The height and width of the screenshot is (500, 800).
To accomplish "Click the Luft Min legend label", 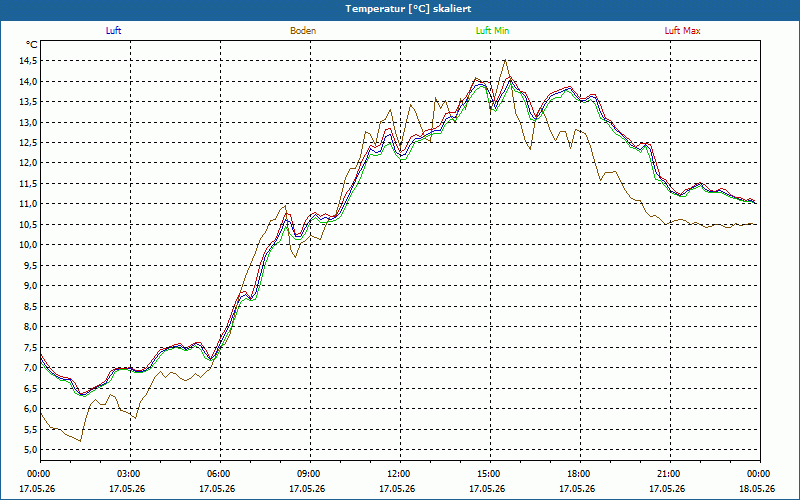I will [492, 31].
